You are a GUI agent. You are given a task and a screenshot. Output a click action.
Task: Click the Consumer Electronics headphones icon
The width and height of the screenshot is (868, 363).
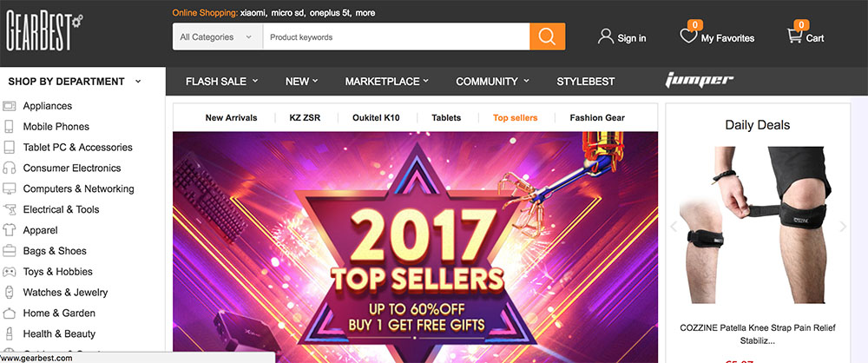tap(9, 168)
